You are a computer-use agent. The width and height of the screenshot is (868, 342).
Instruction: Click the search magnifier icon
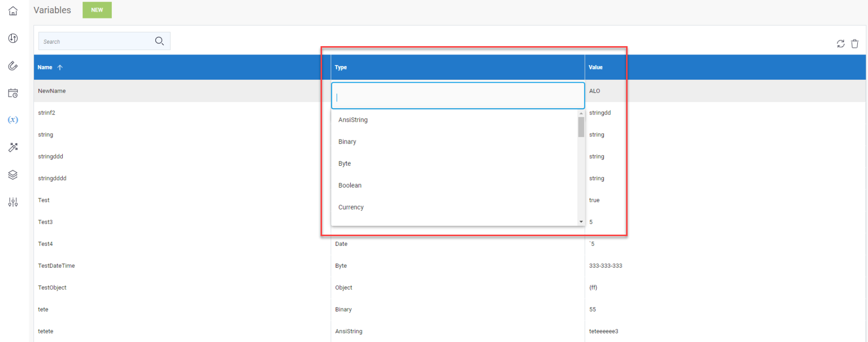tap(159, 41)
